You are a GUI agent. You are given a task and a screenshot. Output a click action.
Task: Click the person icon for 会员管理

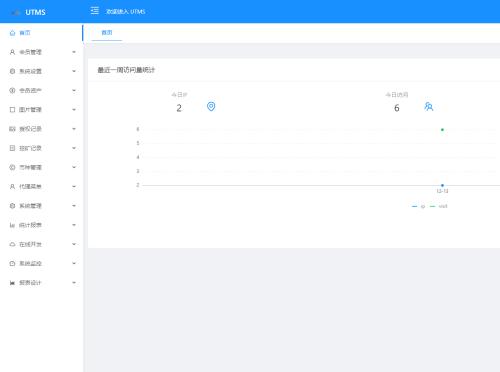(x=12, y=52)
